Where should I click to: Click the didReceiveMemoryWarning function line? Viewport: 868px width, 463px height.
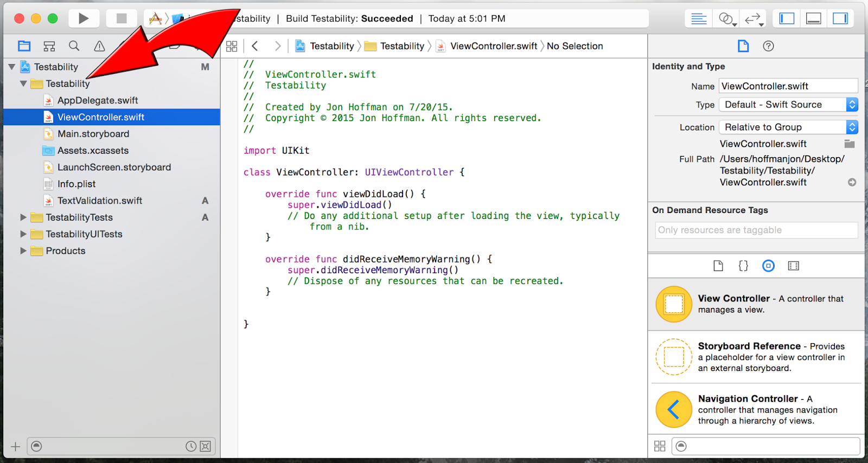(378, 259)
